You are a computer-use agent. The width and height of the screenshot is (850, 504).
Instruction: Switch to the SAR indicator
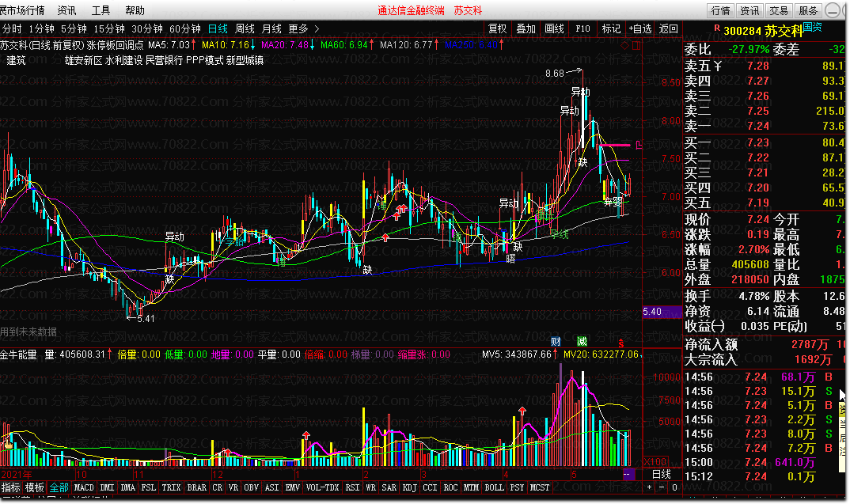tap(389, 487)
